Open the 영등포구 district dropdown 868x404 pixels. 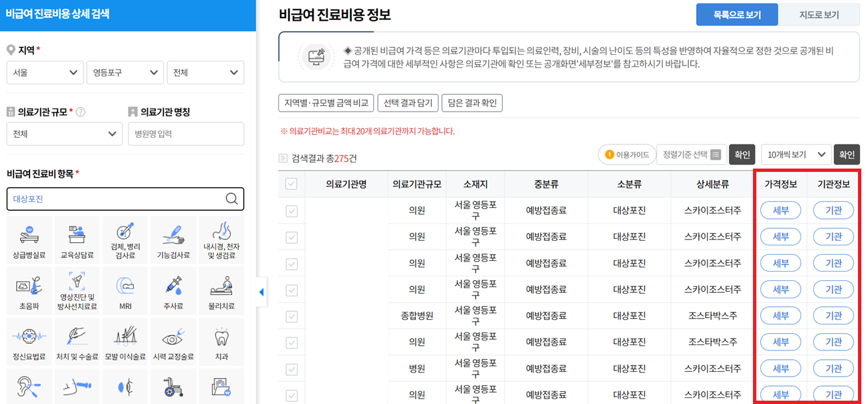point(124,72)
